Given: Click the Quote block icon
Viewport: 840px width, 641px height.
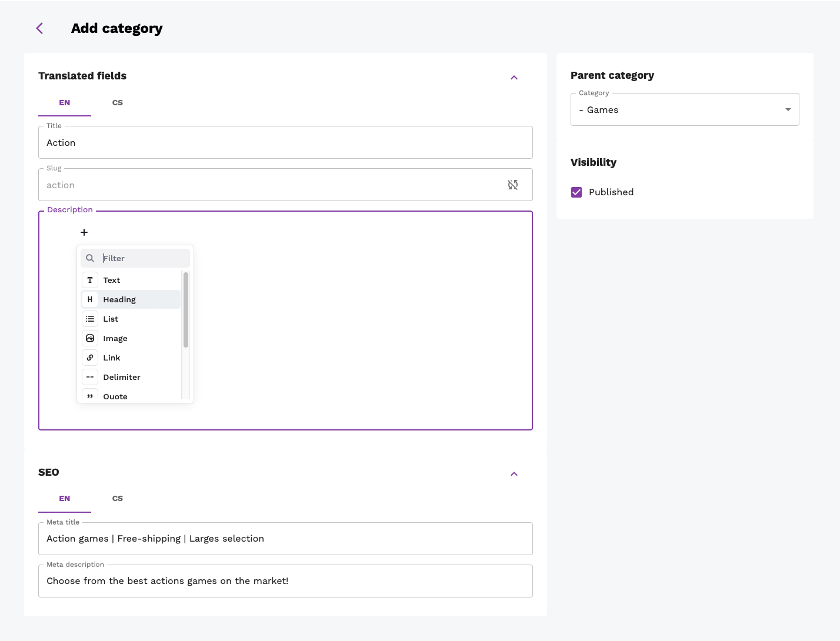Looking at the screenshot, I should (x=90, y=396).
